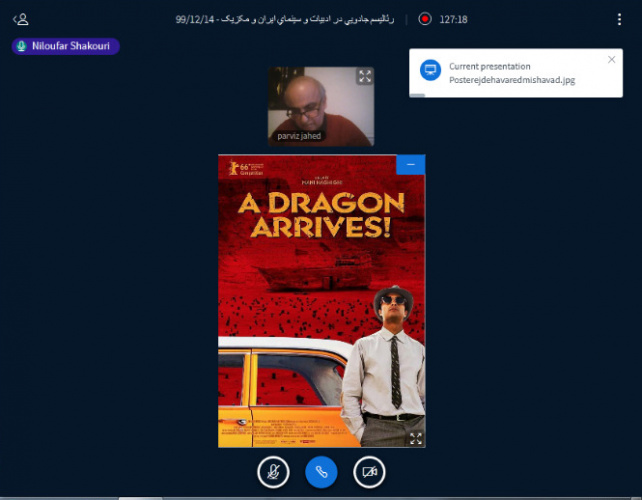
Task: Click the microphone icon beside Niloufar Shakouri
Action: tap(22, 46)
